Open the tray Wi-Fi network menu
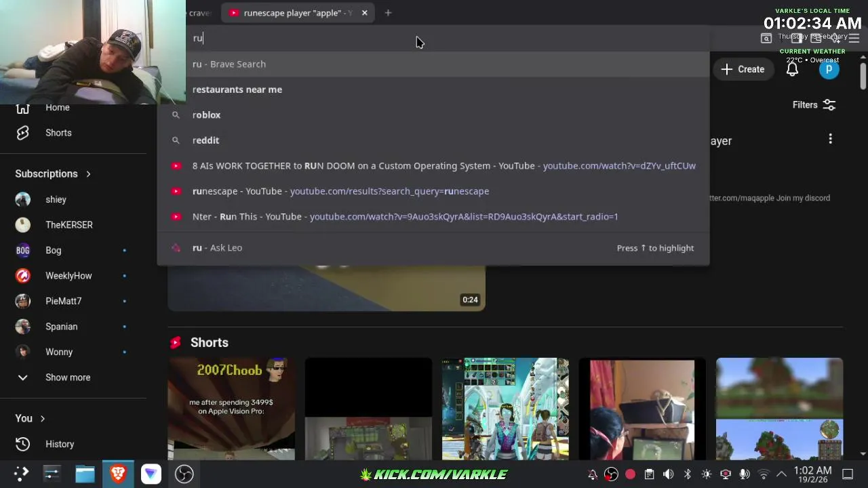This screenshot has width=868, height=488. point(764,474)
